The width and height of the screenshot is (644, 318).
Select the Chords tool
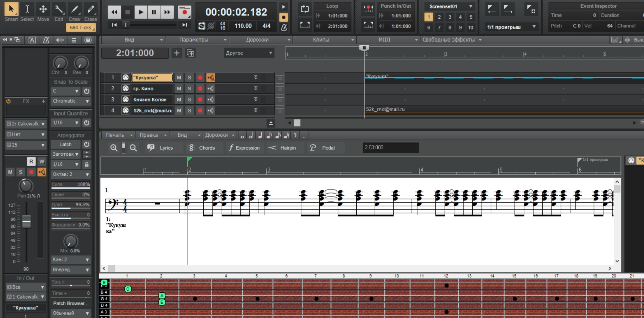[x=202, y=148]
